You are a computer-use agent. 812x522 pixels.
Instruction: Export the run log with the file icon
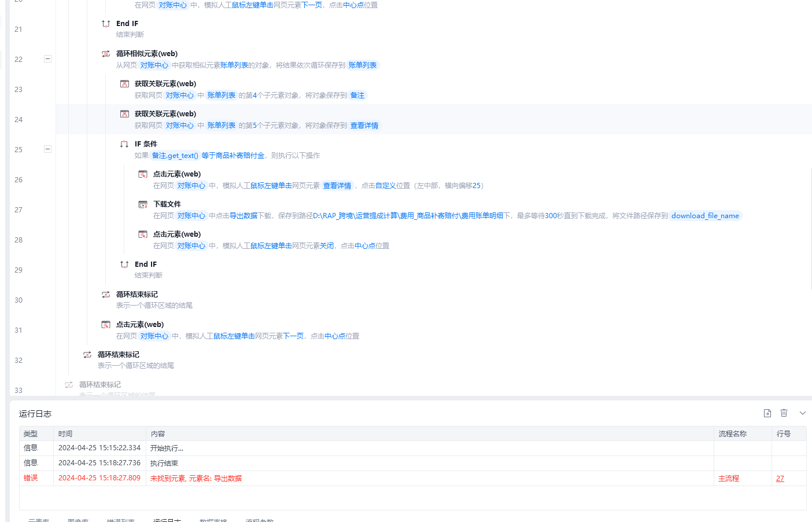767,413
